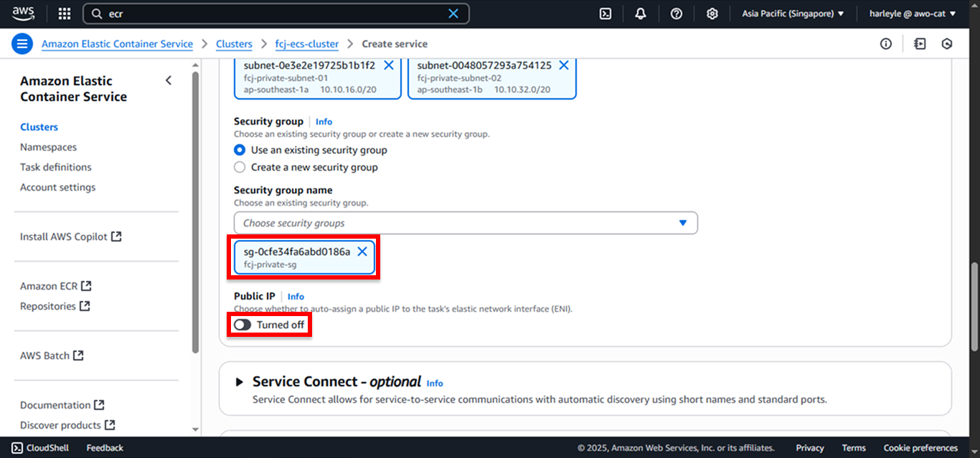980x458 pixels.
Task: Open the Discover products link
Action: (67, 425)
